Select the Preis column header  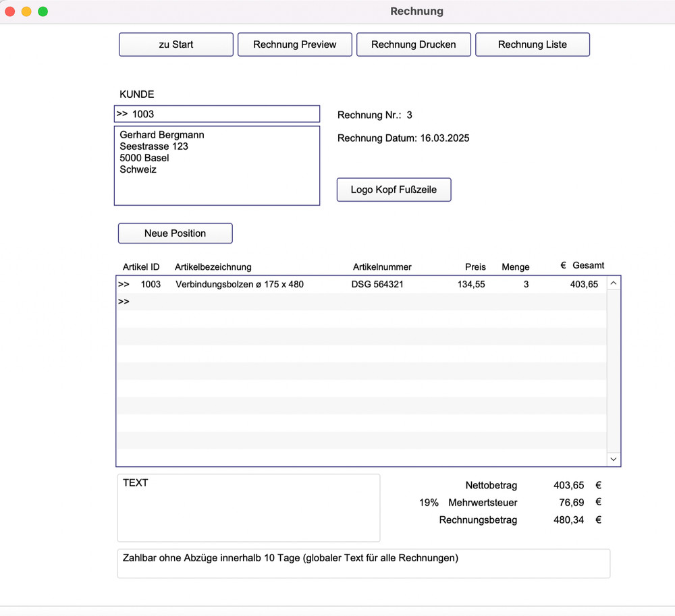click(475, 267)
